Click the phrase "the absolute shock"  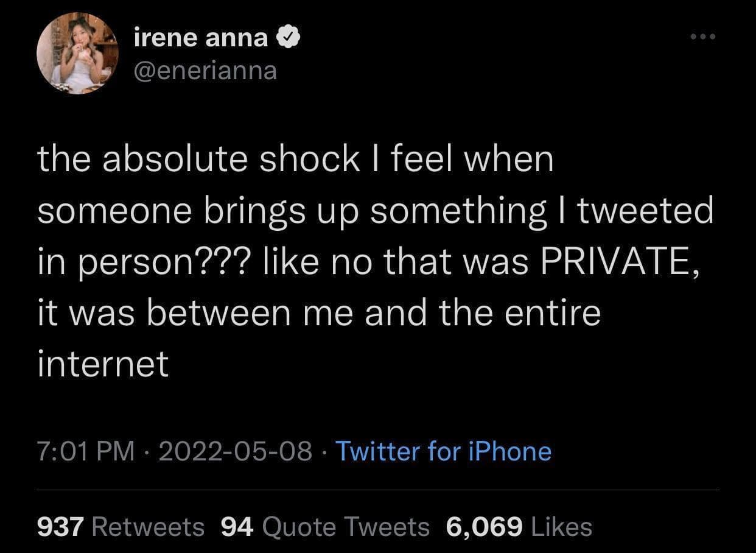[x=198, y=160]
